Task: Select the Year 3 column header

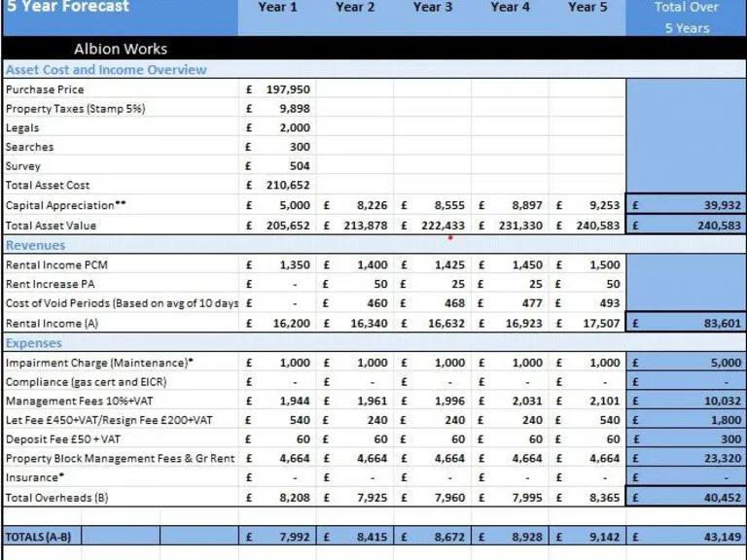Action: 432,8
